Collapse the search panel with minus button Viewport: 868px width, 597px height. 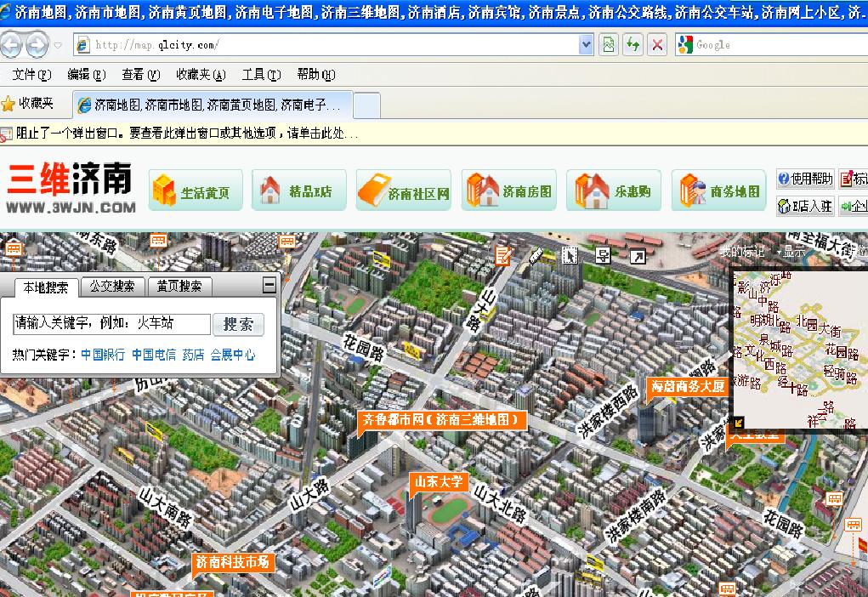269,285
